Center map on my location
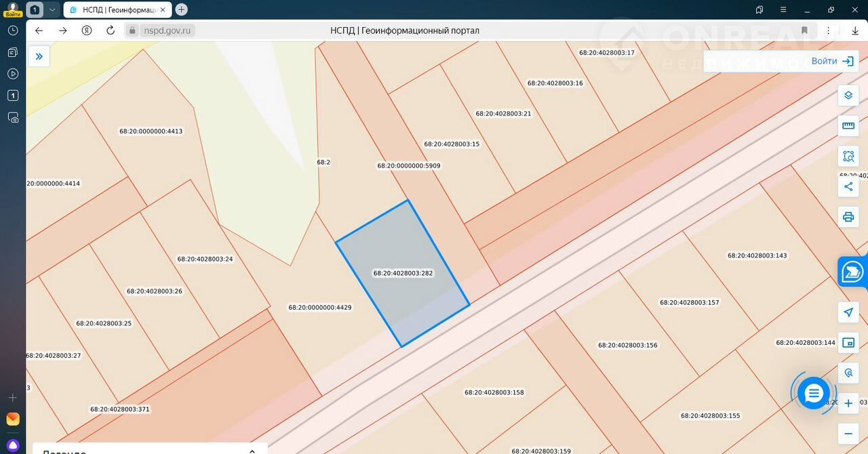The height and width of the screenshot is (454, 868). click(848, 312)
